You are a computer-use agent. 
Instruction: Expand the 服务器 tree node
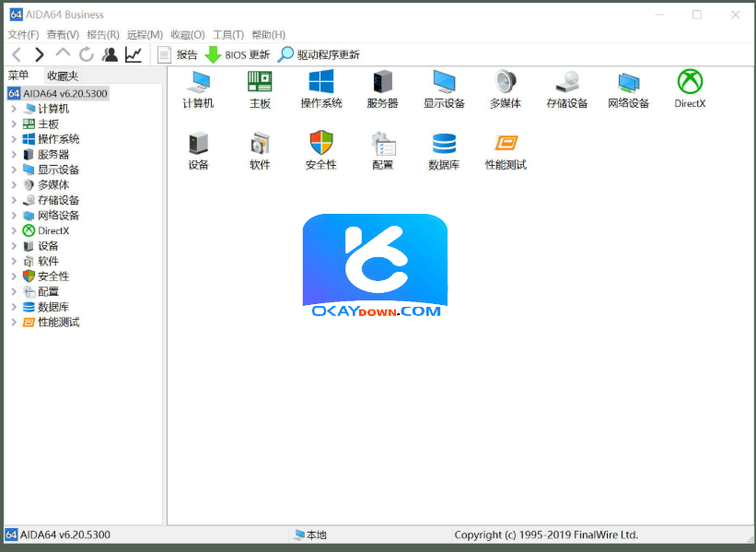(14, 155)
